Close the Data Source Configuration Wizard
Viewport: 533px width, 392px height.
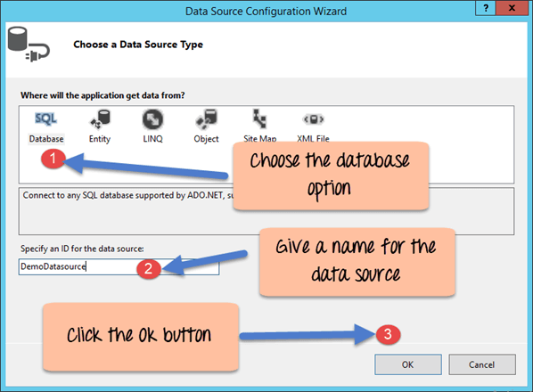tap(512, 8)
